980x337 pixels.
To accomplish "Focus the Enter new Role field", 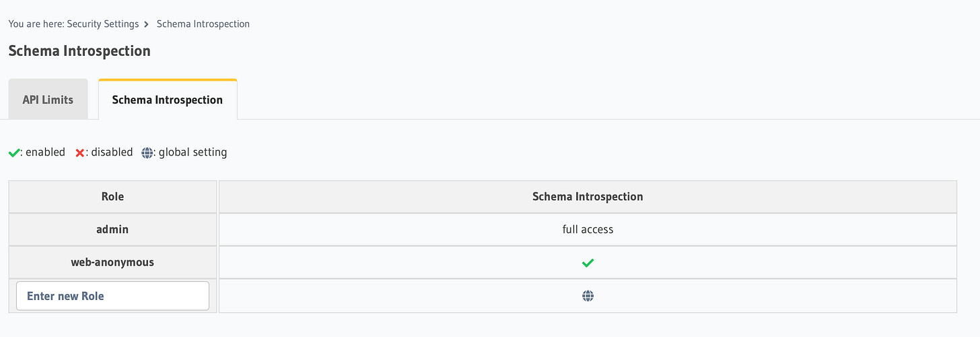I will click(x=112, y=296).
